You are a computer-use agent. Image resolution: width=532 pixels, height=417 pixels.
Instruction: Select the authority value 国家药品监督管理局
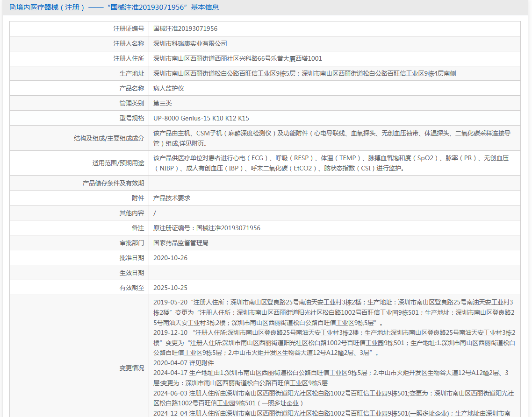coord(181,243)
